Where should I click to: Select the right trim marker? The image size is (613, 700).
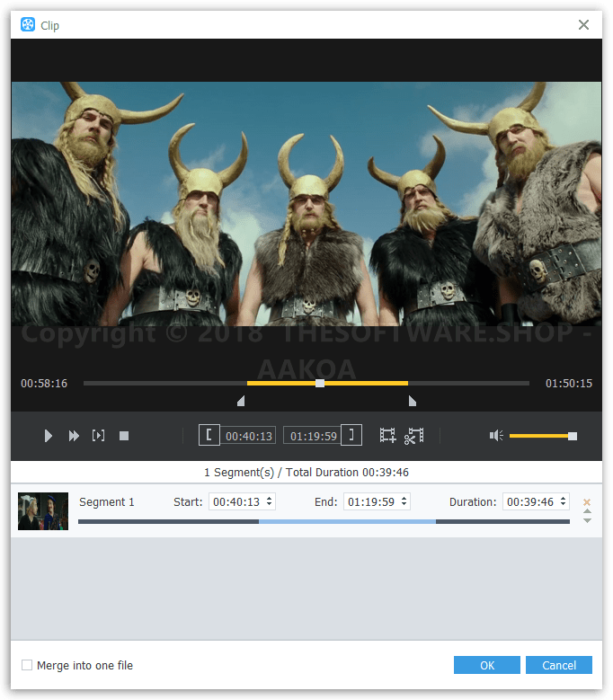point(412,401)
